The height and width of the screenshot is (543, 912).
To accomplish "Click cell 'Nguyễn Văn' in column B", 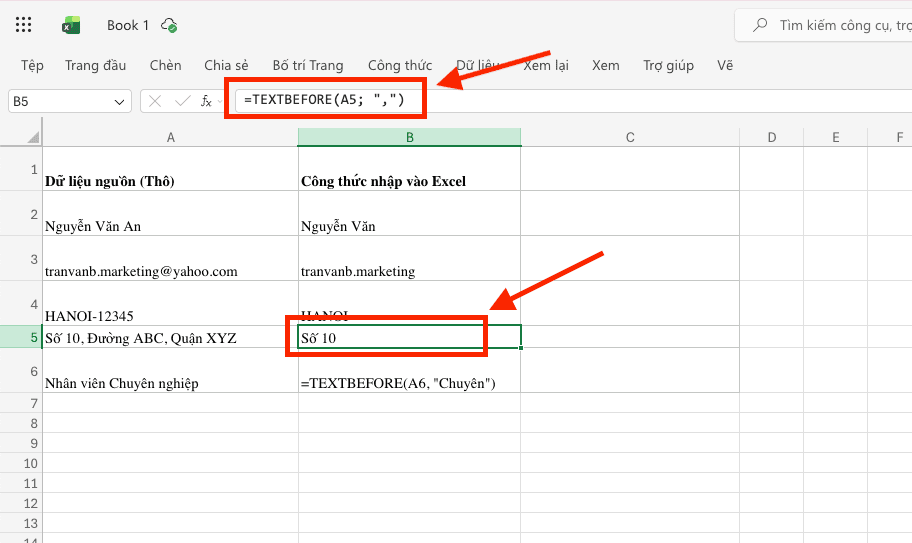I will [x=409, y=214].
